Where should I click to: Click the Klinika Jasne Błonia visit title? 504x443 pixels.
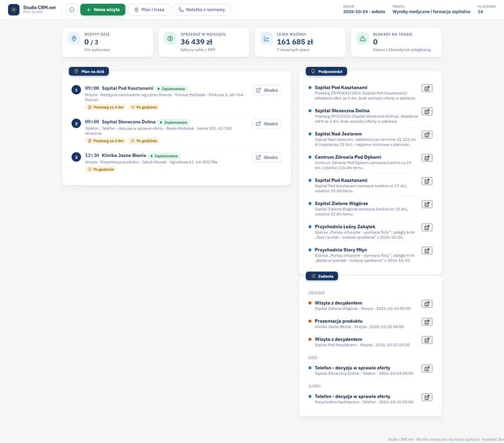(x=123, y=155)
